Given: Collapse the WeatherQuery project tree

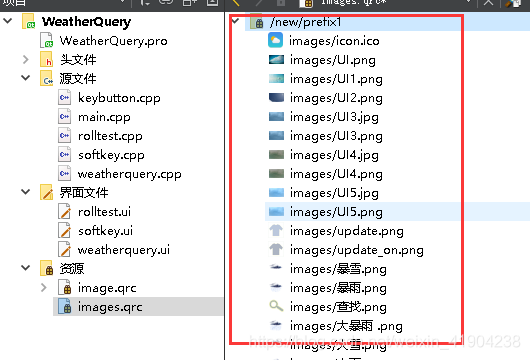Looking at the screenshot, I should [7, 21].
